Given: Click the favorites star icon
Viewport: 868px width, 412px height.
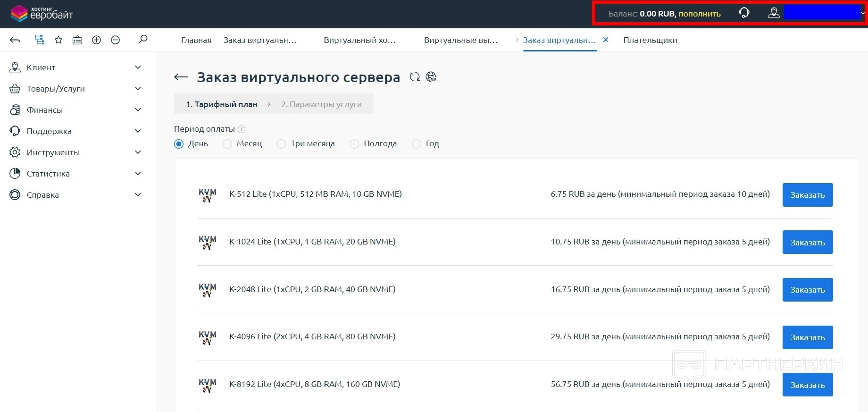Looking at the screenshot, I should (x=58, y=40).
